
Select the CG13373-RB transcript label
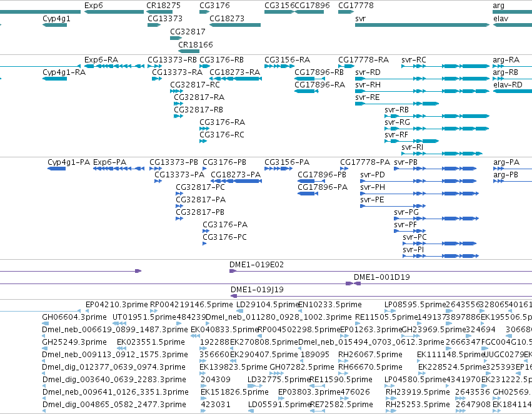pyautogui.click(x=172, y=59)
